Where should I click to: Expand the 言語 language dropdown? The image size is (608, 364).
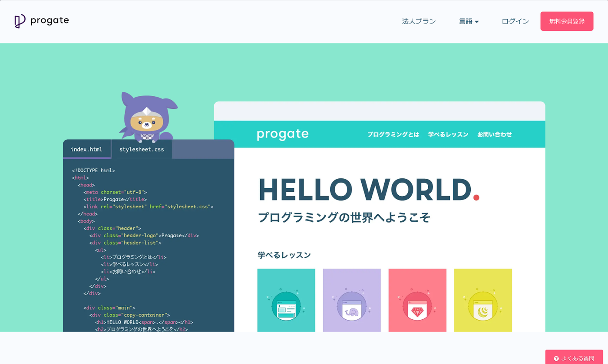tap(469, 21)
